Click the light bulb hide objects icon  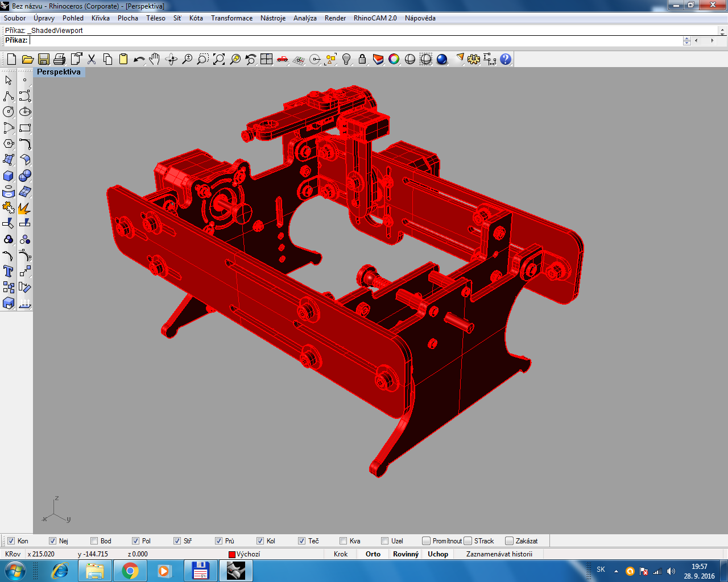pyautogui.click(x=346, y=59)
